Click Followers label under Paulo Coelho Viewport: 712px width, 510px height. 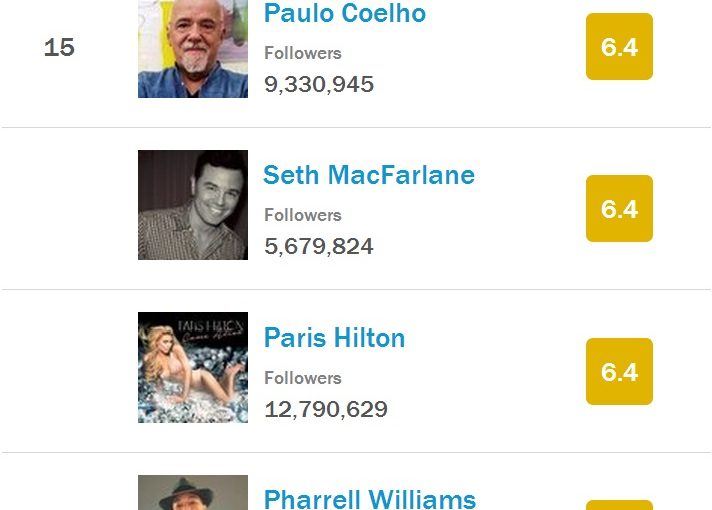coord(303,53)
